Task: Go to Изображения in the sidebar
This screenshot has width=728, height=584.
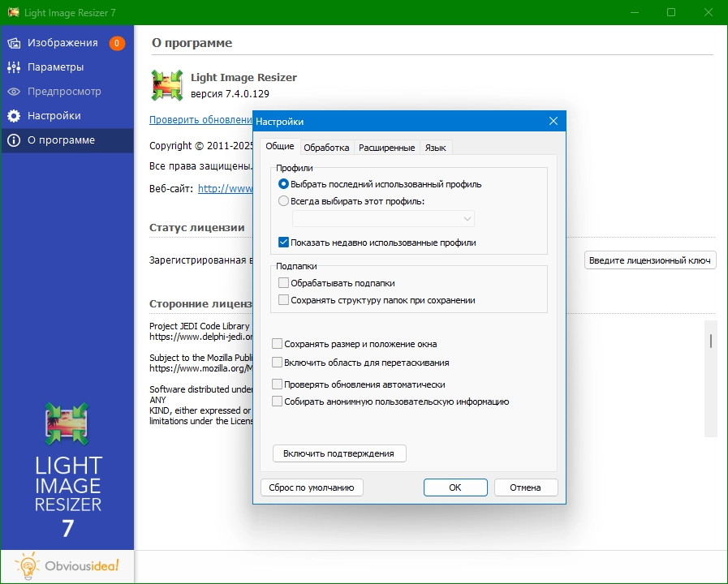Action: (x=67, y=43)
